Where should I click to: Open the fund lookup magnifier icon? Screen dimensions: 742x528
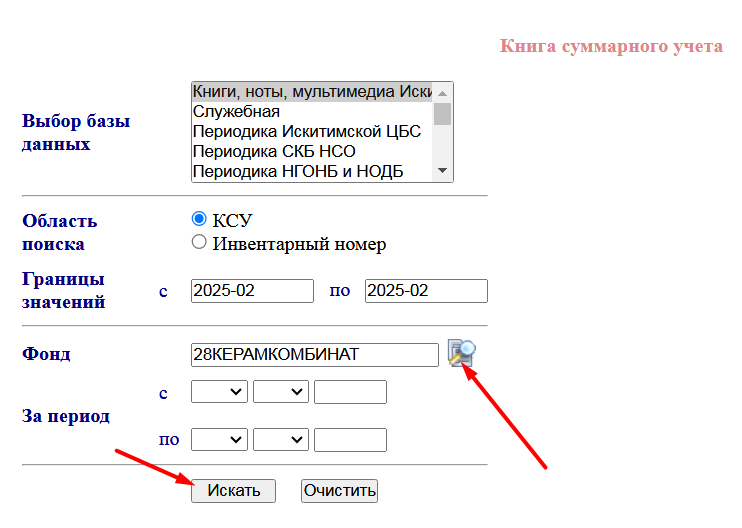point(461,353)
